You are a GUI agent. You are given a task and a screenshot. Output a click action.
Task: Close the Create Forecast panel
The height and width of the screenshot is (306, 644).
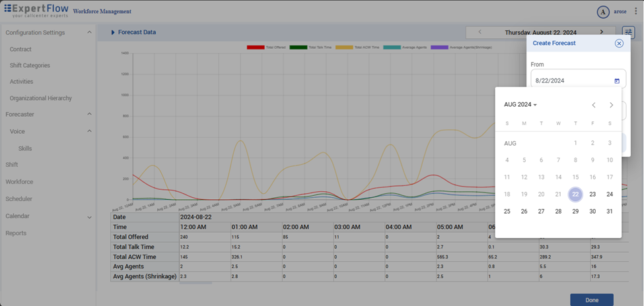(619, 44)
